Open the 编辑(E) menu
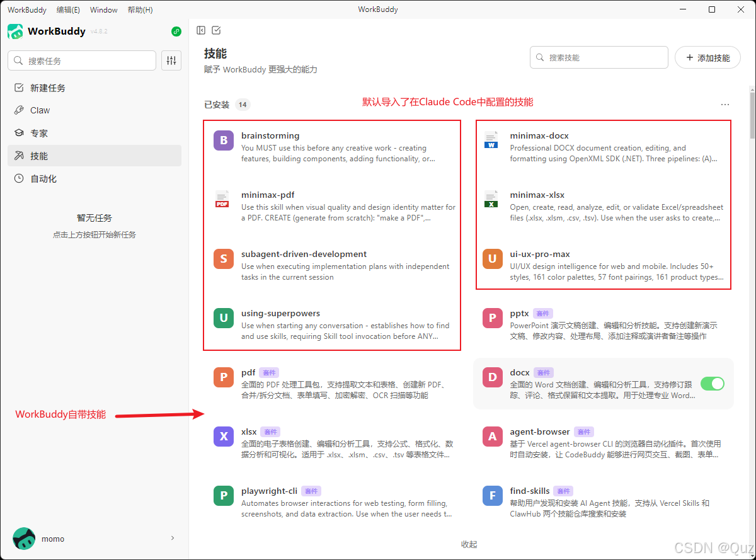Viewport: 756px width, 560px height. [68, 9]
